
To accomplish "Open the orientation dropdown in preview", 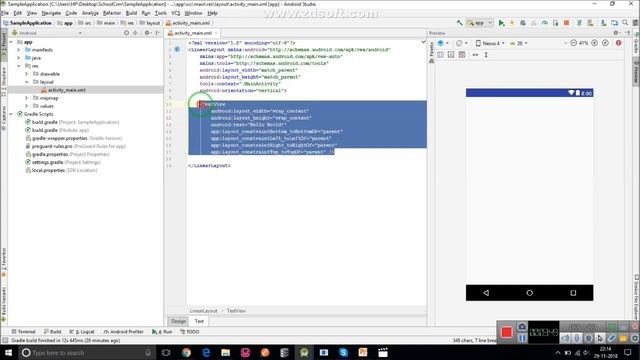I will tap(461, 43).
